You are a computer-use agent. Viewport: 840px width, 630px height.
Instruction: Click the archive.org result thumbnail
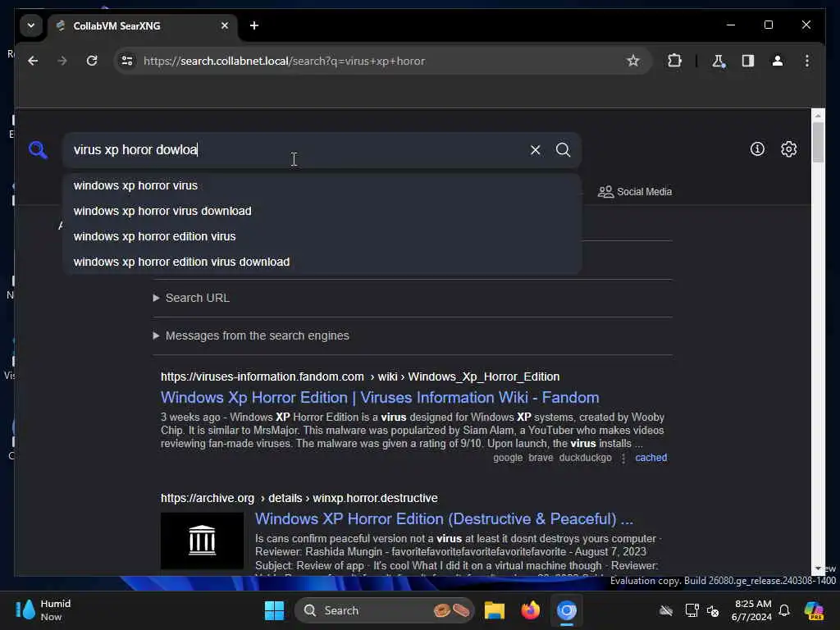(x=202, y=541)
